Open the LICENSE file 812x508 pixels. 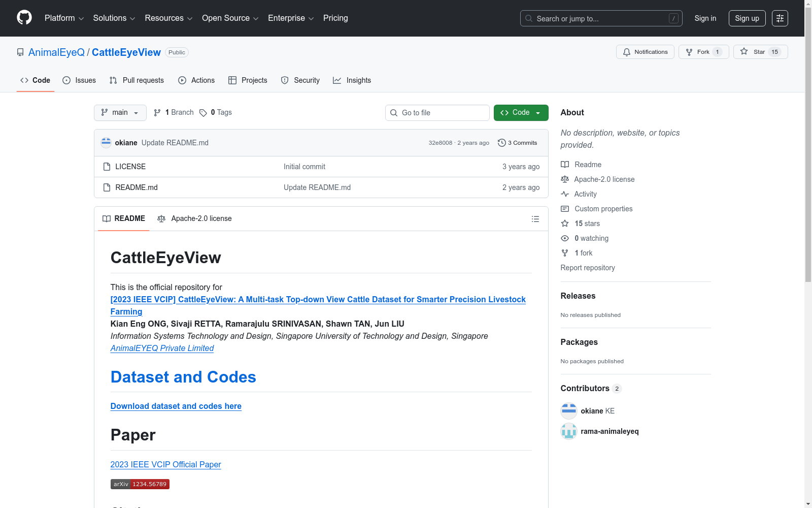point(130,167)
